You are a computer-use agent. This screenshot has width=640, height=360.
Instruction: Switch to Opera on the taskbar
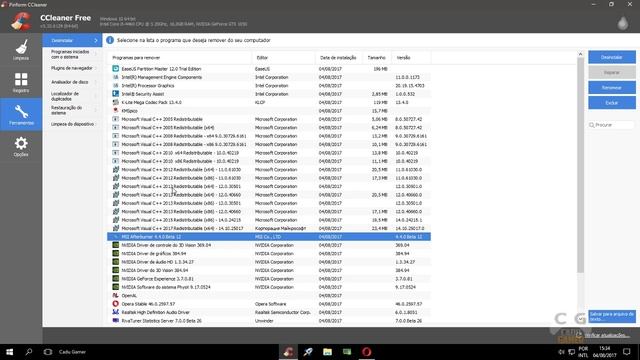367,352
